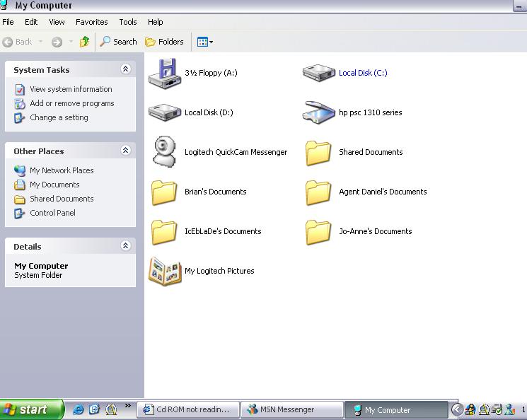Viewport: 527px width, 420px height.
Task: Open the Favorites menu
Action: [x=92, y=22]
